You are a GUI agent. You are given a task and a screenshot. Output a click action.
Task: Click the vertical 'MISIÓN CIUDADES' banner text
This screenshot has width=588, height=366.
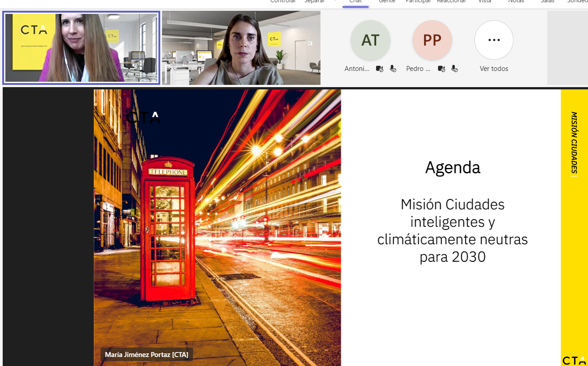[x=574, y=143]
